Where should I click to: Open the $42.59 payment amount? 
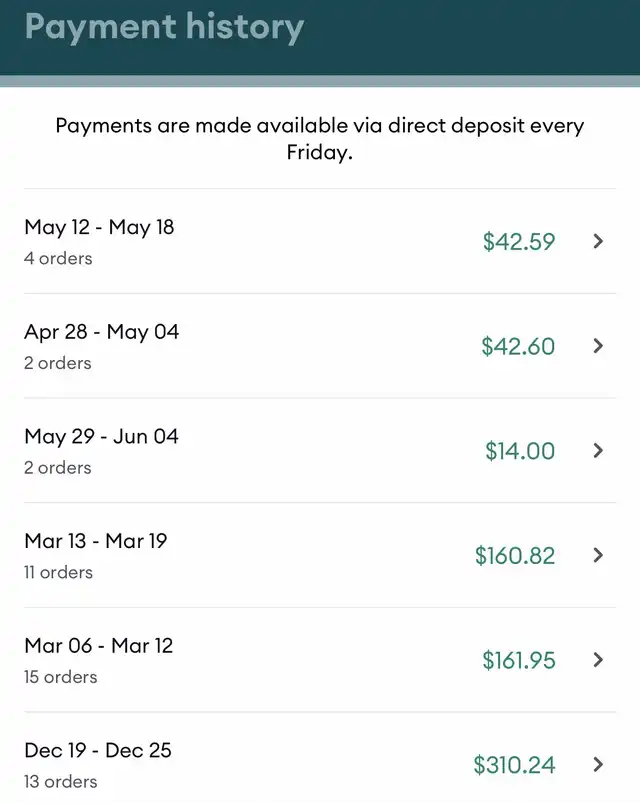518,241
